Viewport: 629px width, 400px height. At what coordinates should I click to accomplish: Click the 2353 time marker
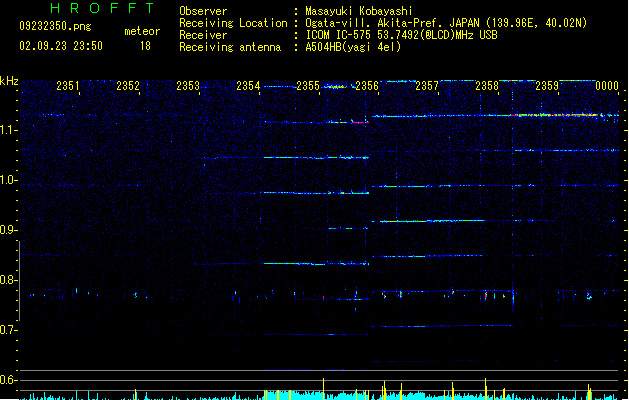pyautogui.click(x=188, y=86)
